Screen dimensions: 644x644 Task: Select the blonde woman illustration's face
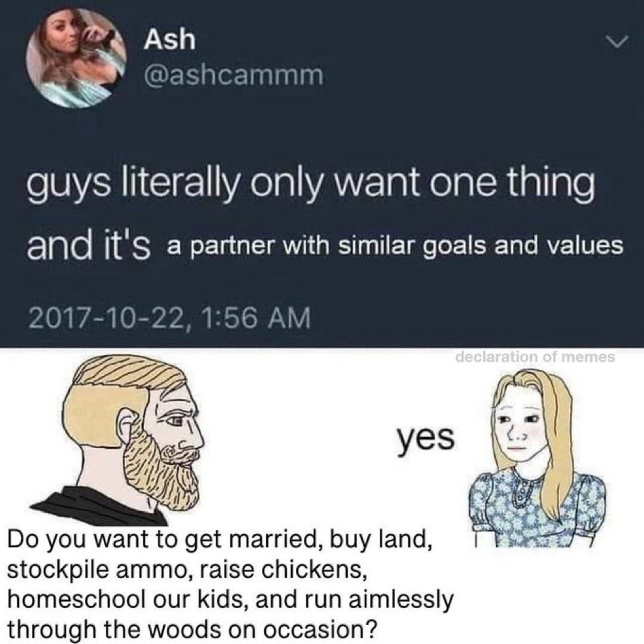518,427
